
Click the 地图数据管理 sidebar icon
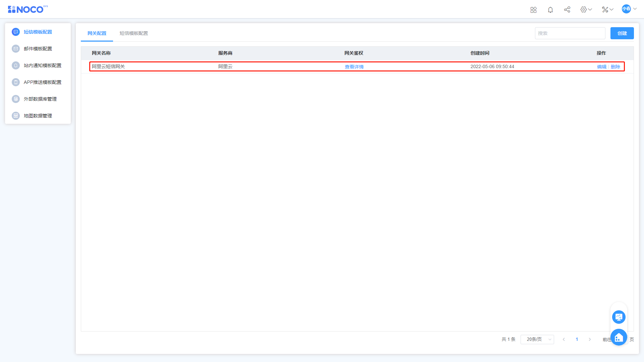click(x=16, y=116)
